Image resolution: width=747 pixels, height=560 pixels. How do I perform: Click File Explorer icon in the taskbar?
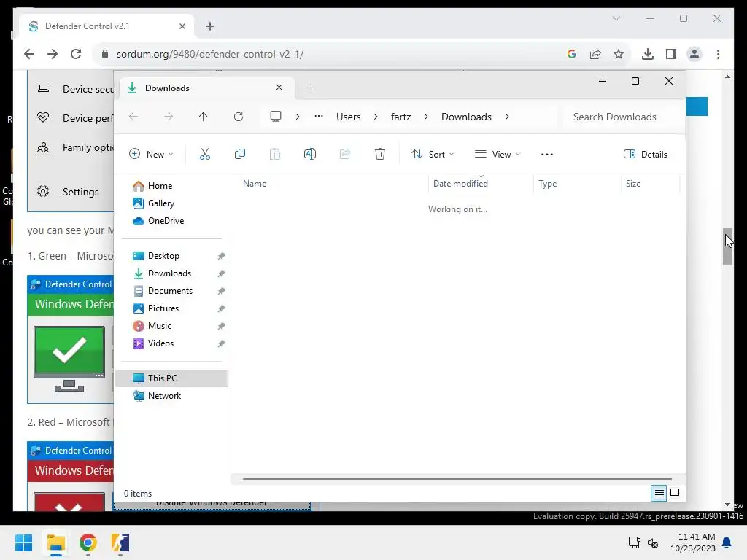tap(55, 542)
